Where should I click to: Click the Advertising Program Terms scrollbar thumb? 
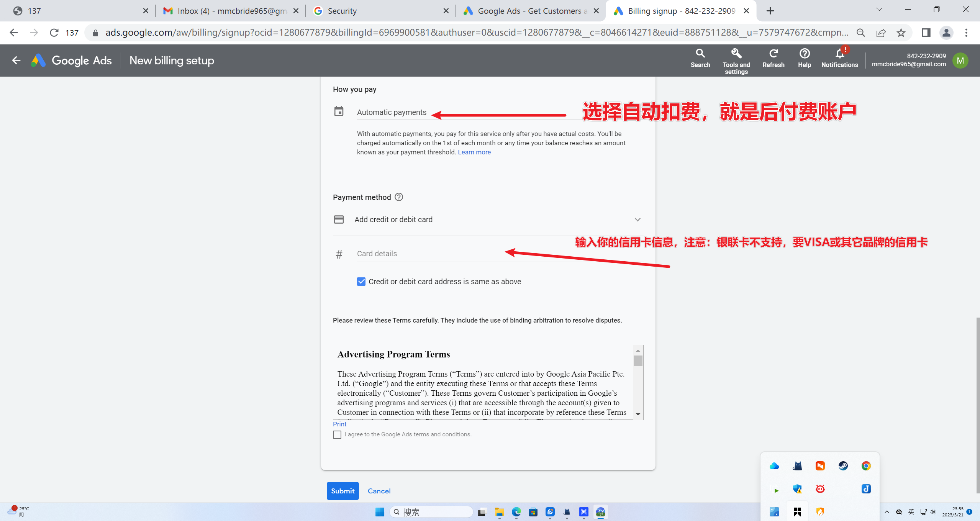click(x=638, y=360)
